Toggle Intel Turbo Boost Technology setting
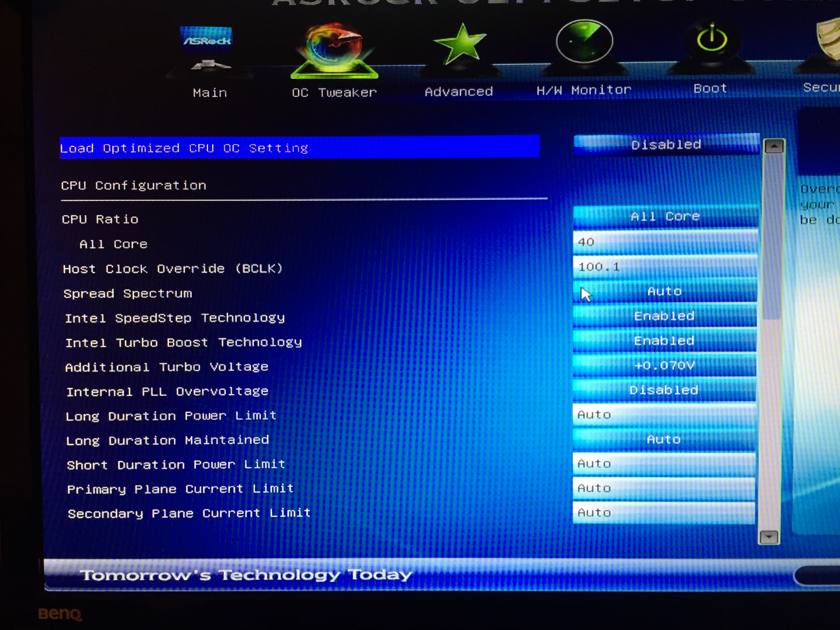Viewport: 840px width, 630px height. point(664,341)
